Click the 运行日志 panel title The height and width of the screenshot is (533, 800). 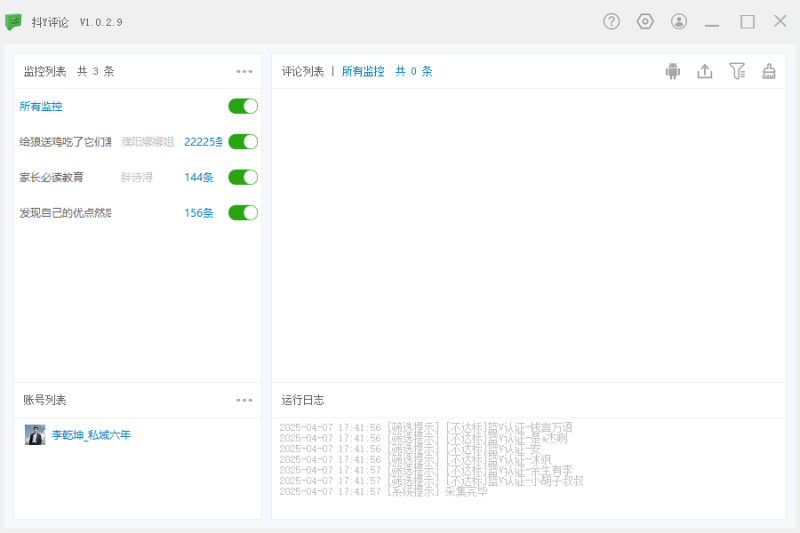303,400
